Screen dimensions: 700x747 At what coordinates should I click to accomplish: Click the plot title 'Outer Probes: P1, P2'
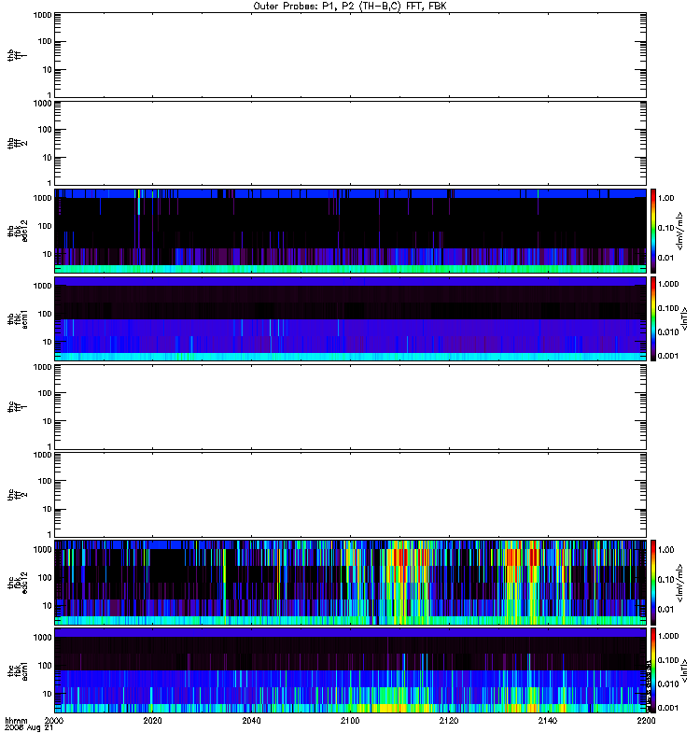point(349,6)
